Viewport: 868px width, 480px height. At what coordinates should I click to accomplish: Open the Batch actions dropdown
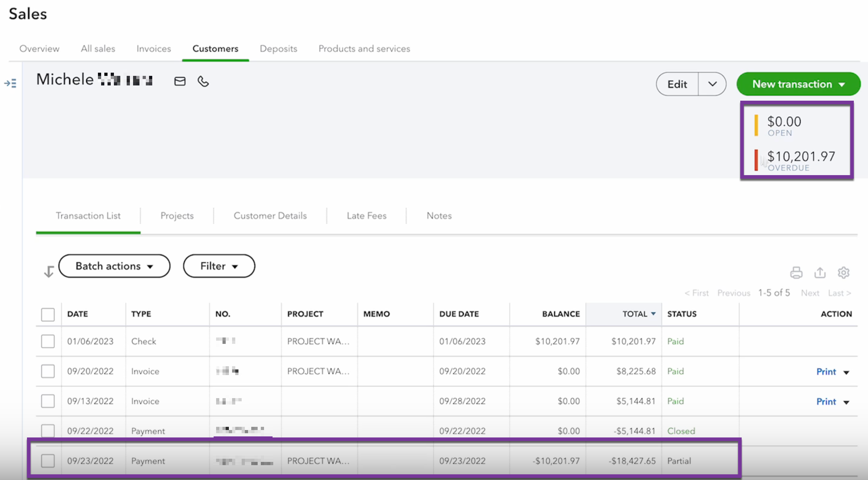[114, 266]
